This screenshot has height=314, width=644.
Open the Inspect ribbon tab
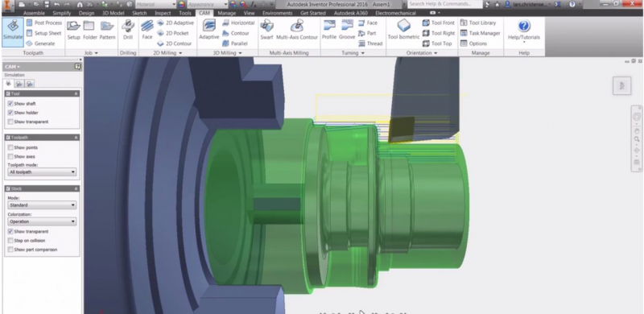[163, 13]
